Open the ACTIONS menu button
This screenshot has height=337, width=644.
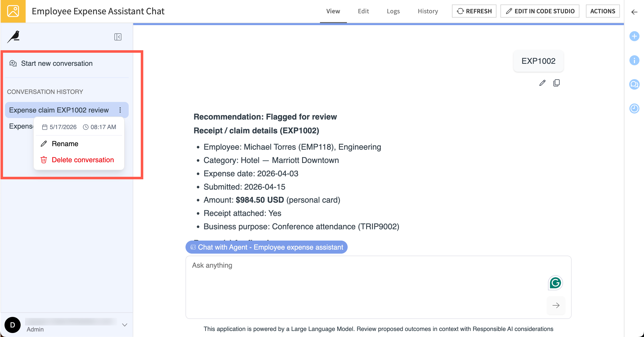[603, 11]
